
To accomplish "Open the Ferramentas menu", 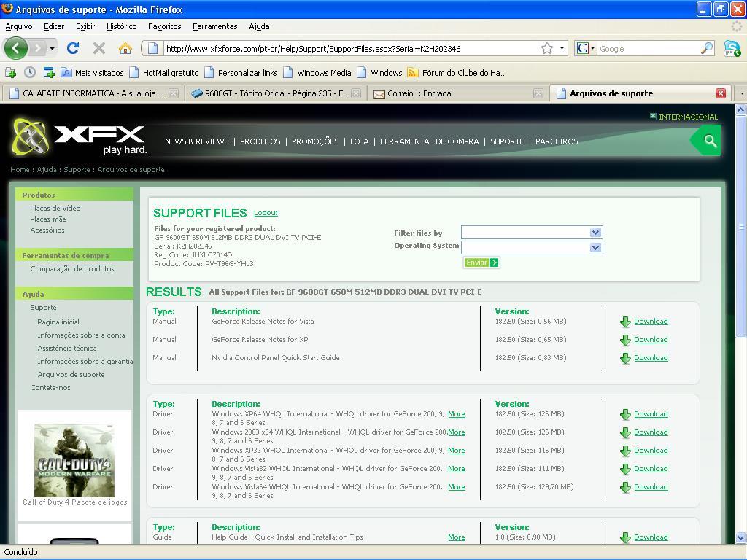I will (215, 26).
